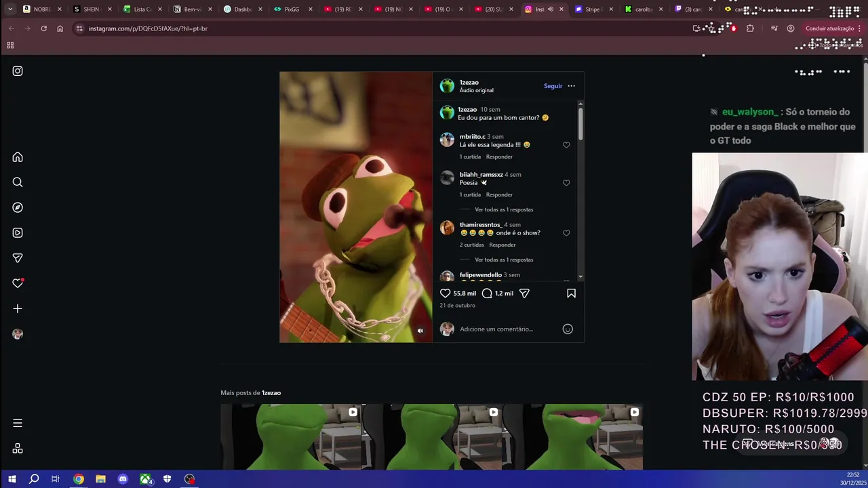Switch to Dashboard browser tab

click(x=242, y=9)
